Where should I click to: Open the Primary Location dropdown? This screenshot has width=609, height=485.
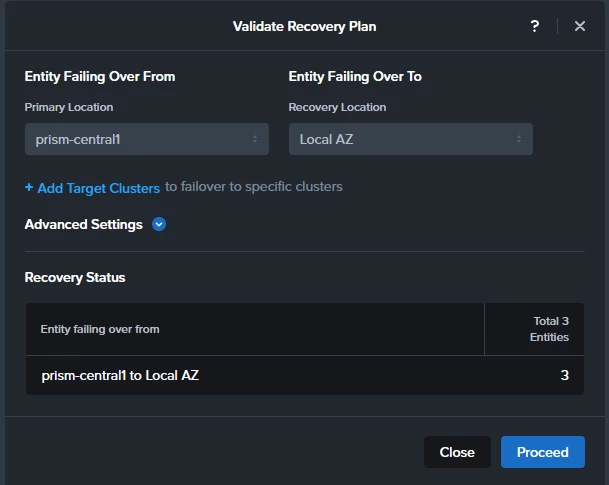147,139
